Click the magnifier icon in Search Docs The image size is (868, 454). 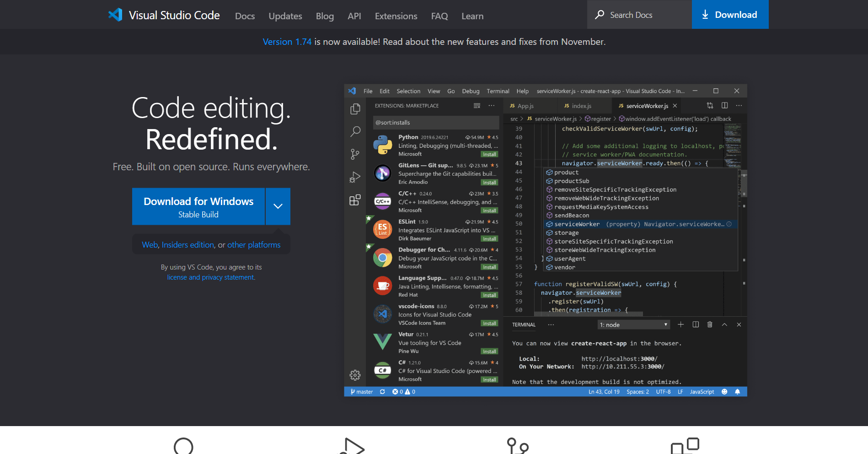point(600,15)
